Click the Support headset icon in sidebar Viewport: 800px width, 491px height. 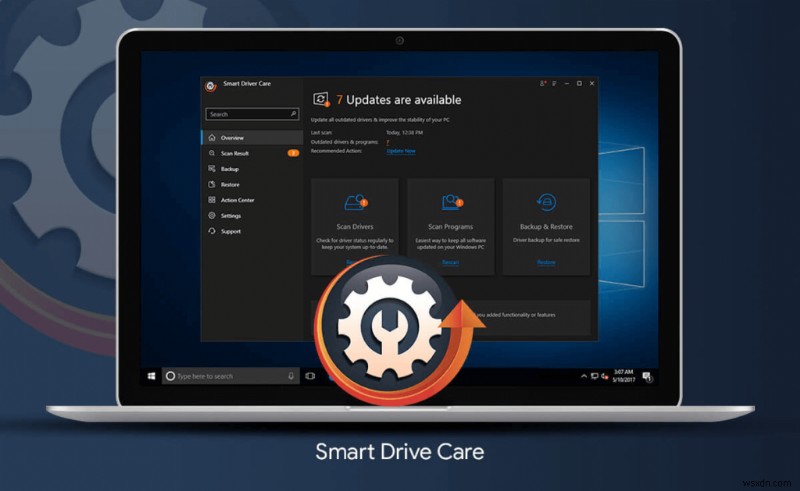[212, 231]
